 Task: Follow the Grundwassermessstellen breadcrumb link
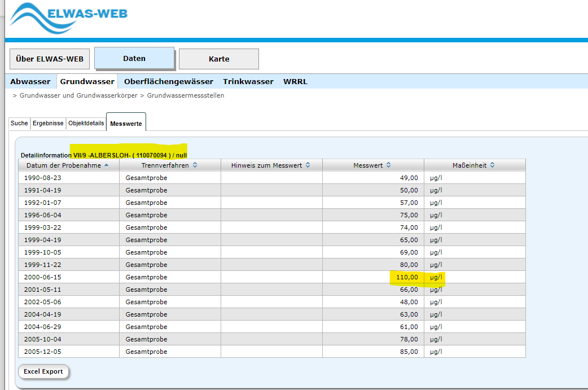[x=186, y=95]
